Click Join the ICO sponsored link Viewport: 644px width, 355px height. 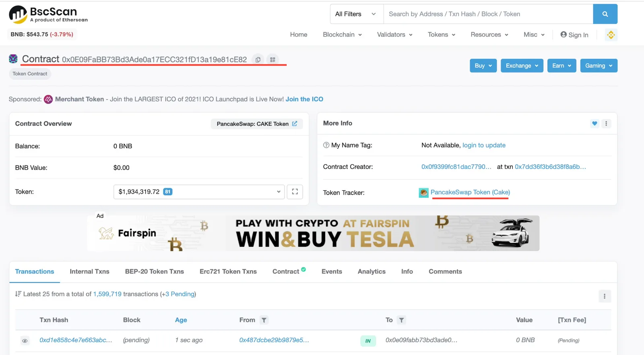tap(304, 99)
